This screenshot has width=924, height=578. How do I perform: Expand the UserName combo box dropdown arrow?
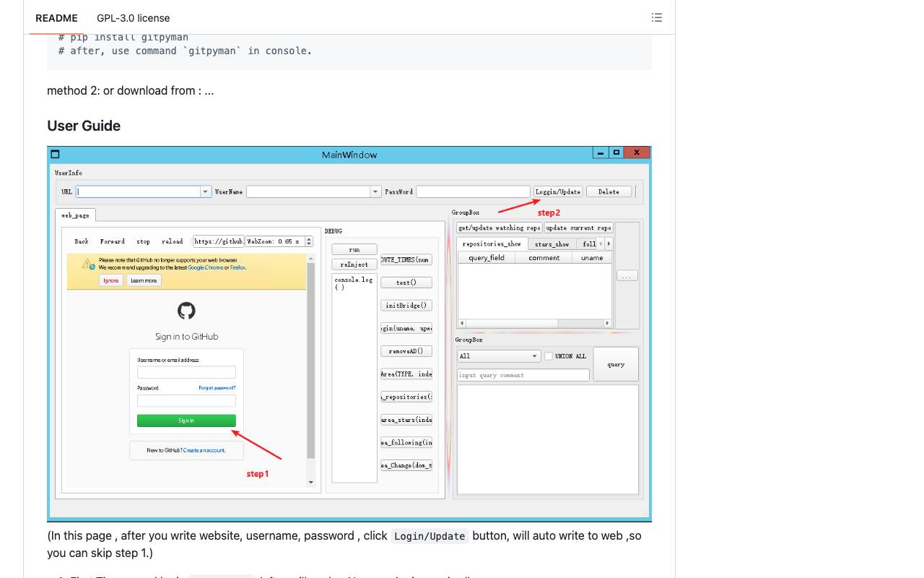coord(375,191)
